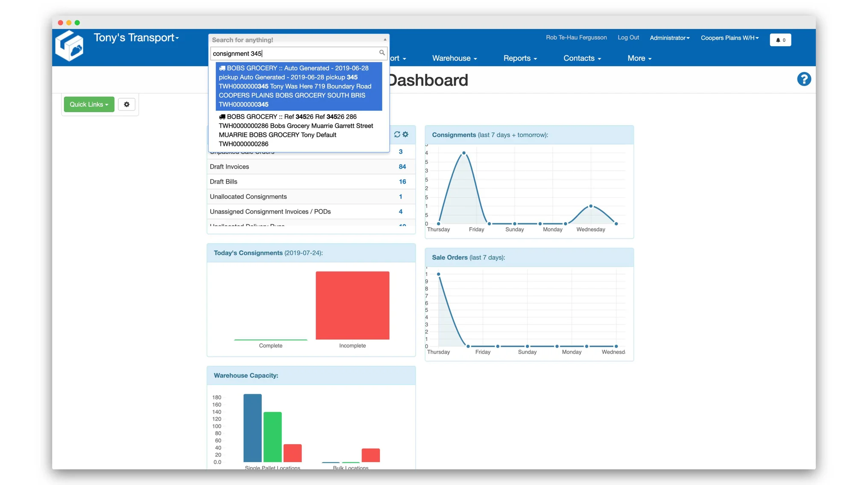Click the Log Out link
This screenshot has height=485, width=868.
coord(628,38)
